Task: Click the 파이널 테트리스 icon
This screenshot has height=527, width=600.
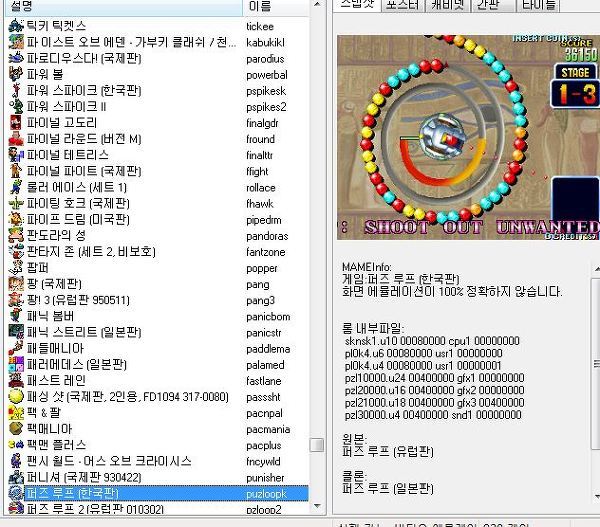Action: [x=16, y=154]
